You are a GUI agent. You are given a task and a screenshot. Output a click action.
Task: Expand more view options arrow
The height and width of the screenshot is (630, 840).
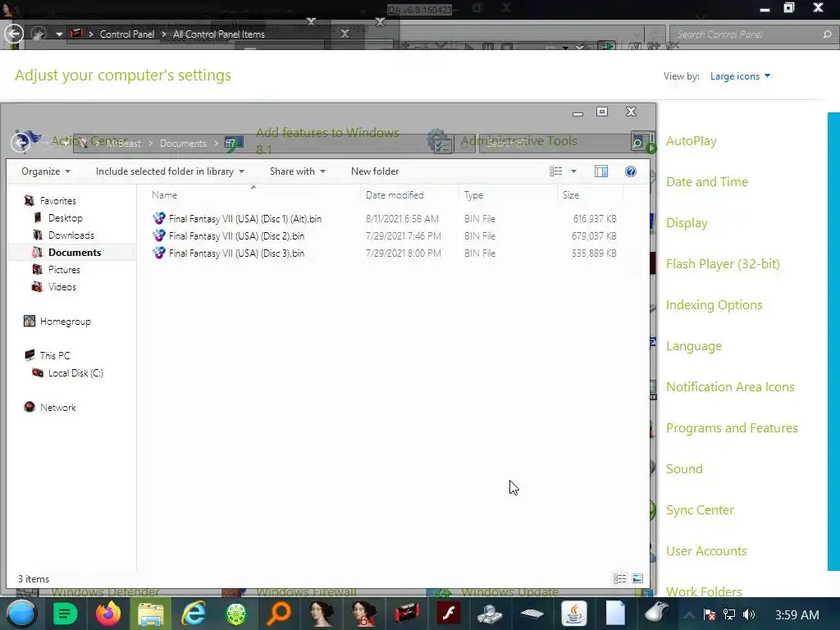tap(573, 171)
